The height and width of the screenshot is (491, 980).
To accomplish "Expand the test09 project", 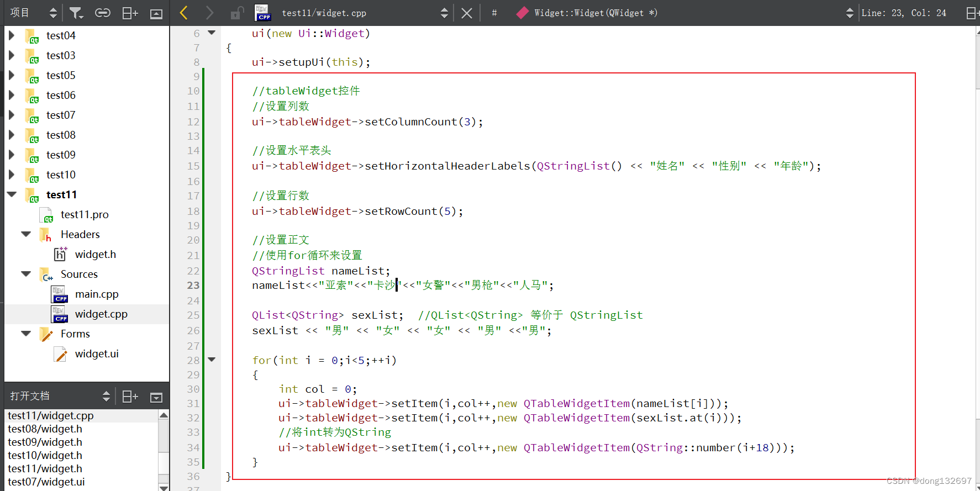I will pyautogui.click(x=12, y=155).
